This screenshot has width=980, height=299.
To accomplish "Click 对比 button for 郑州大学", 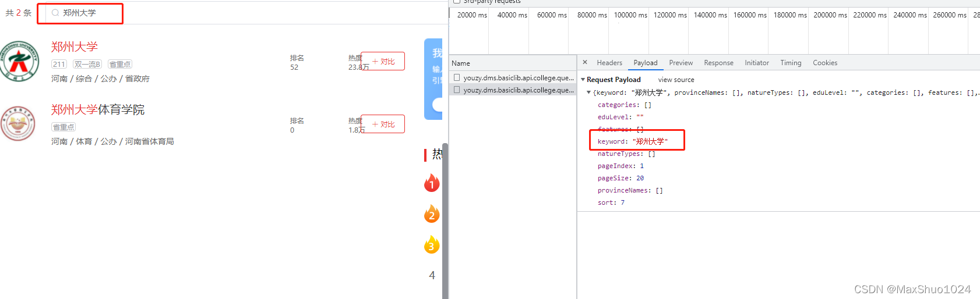I will pyautogui.click(x=383, y=61).
